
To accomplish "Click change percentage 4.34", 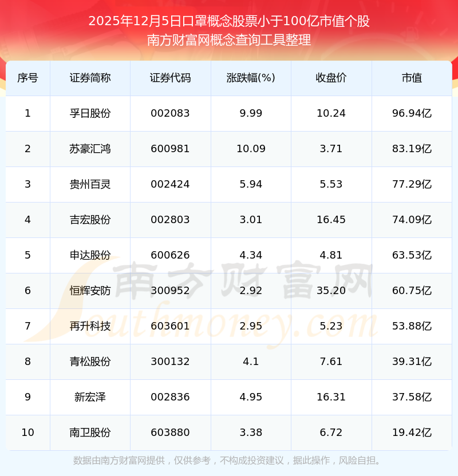I will 251,255.
